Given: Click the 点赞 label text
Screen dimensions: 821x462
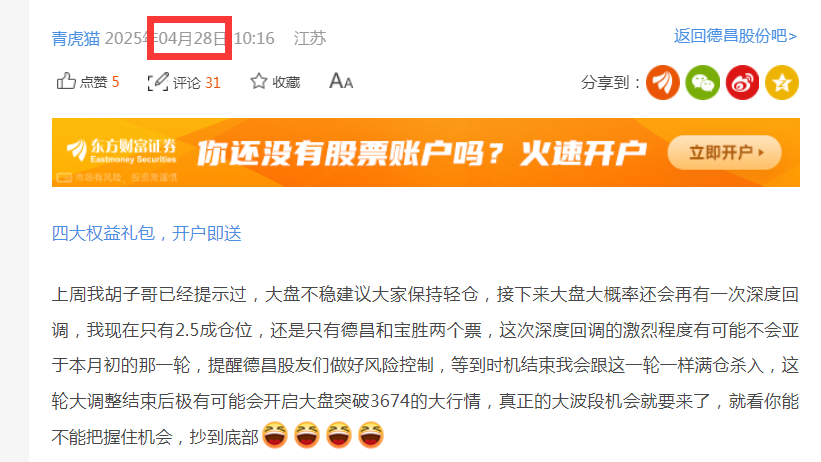Looking at the screenshot, I should [94, 82].
